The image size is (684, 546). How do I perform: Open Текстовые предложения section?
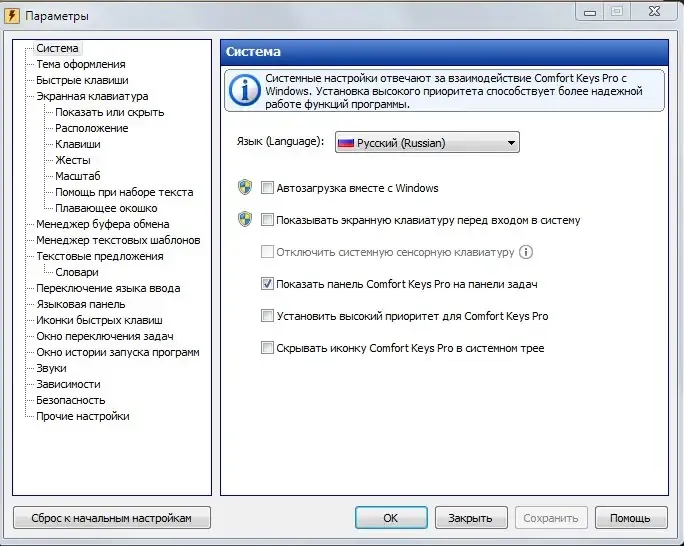[x=99, y=256]
